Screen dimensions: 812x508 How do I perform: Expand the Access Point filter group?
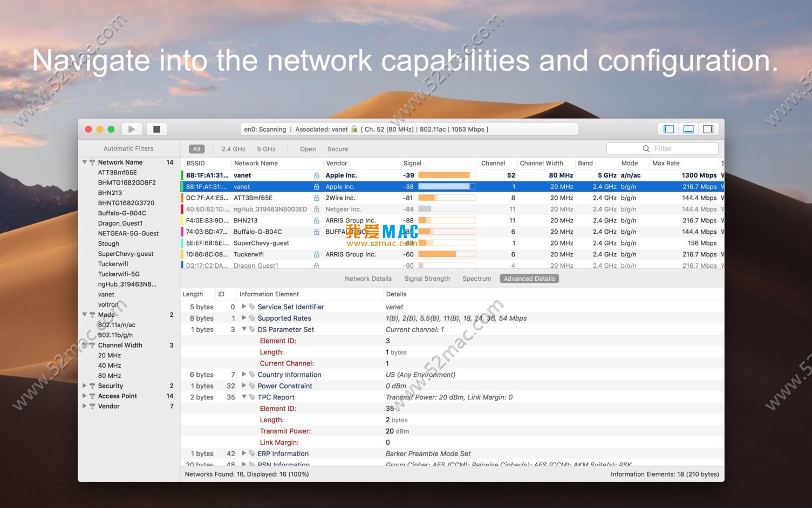point(85,396)
